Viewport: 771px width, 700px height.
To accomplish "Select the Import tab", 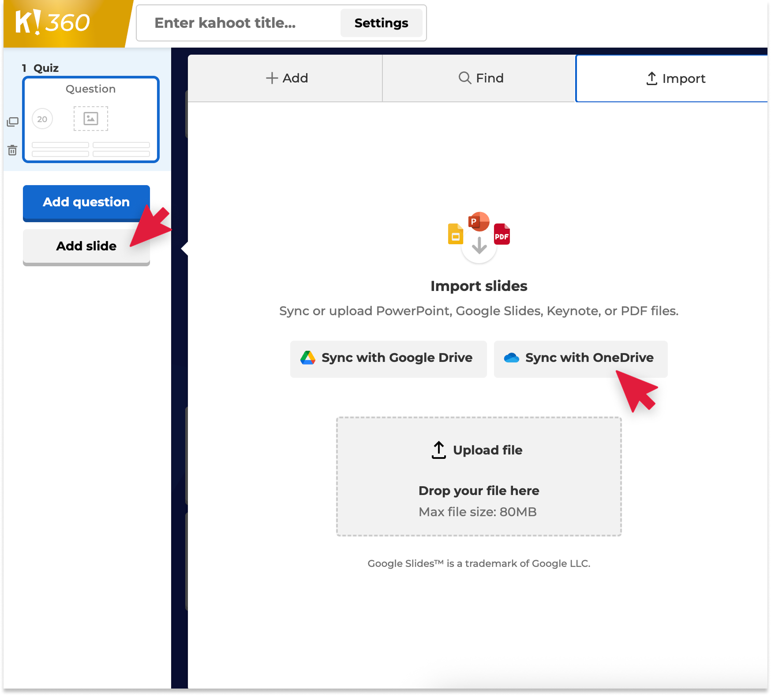I will (672, 78).
